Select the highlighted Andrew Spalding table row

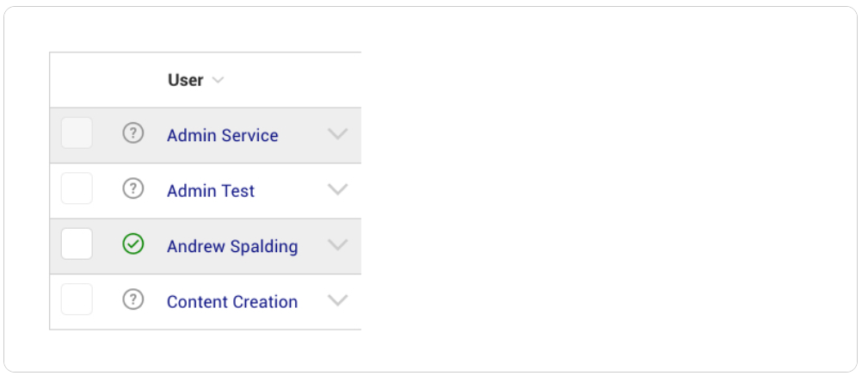pyautogui.click(x=206, y=246)
